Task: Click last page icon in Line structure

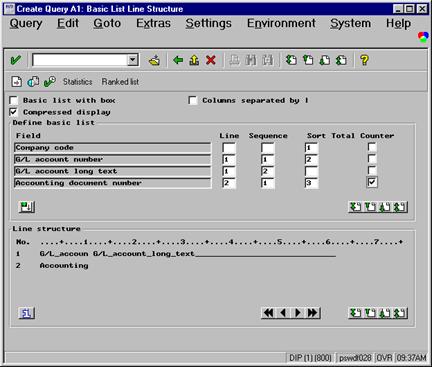Action: [400, 313]
